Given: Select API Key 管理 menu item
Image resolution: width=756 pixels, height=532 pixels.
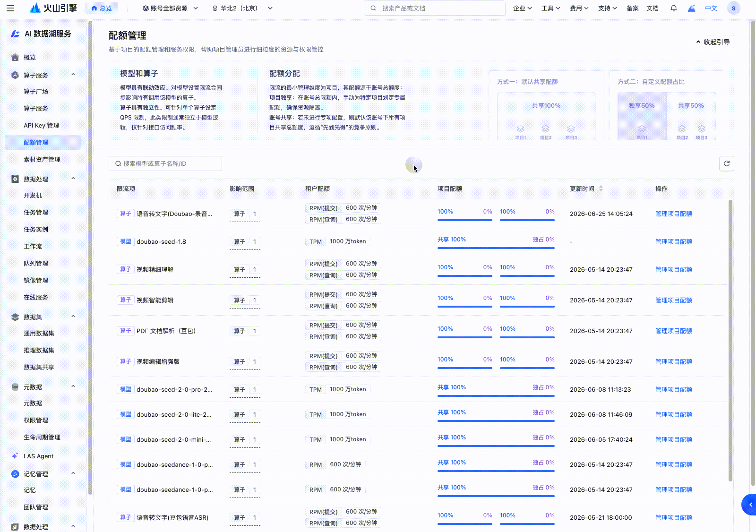Looking at the screenshot, I should point(42,125).
